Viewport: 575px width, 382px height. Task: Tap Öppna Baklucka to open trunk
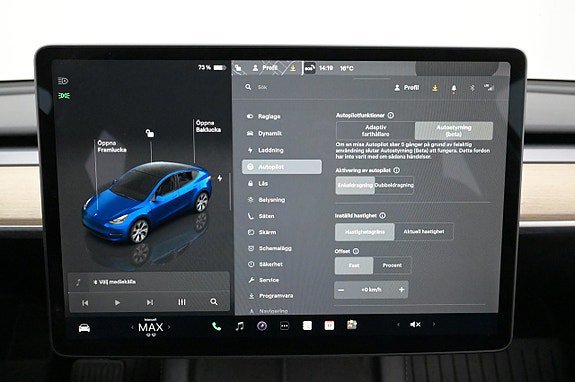[208, 126]
